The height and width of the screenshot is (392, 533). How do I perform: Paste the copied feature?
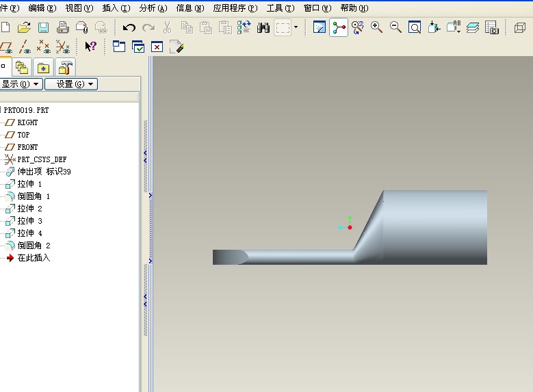pyautogui.click(x=206, y=27)
